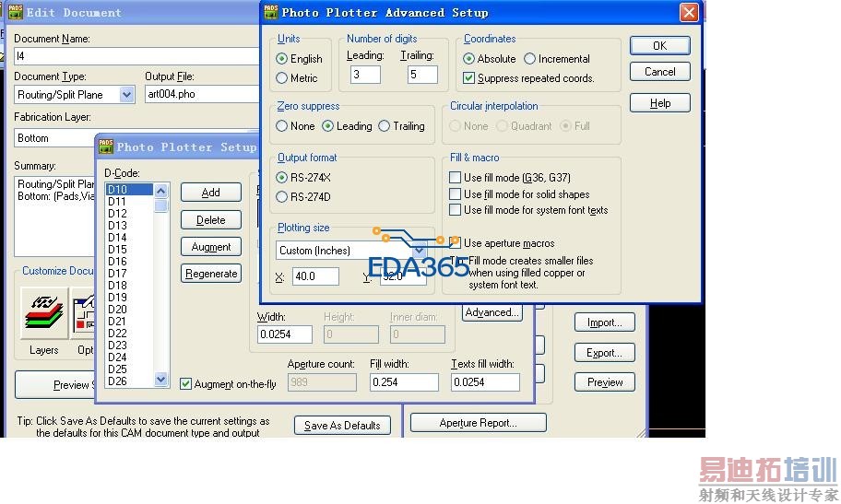This screenshot has width=841, height=504.
Task: Select D15 in the D-Code list
Action: coord(129,250)
